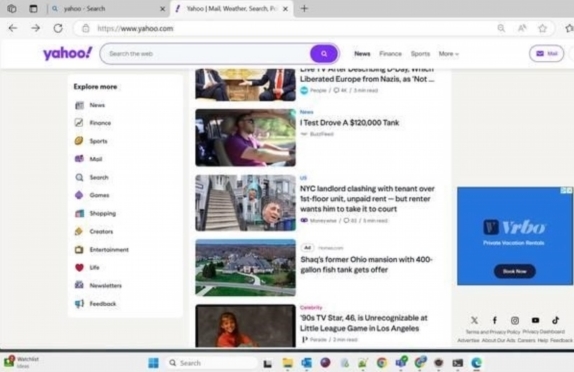Open the NYC landlord article thumbnail

click(245, 202)
